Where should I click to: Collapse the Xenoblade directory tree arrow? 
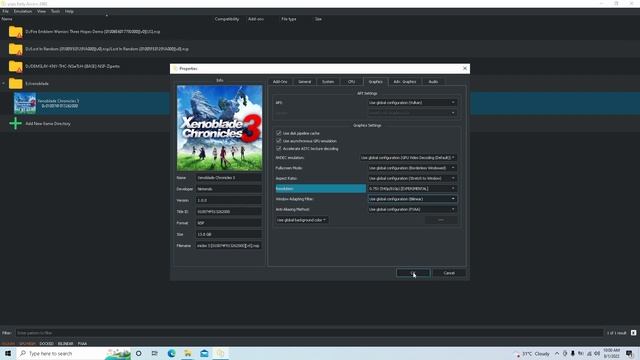click(x=4, y=83)
